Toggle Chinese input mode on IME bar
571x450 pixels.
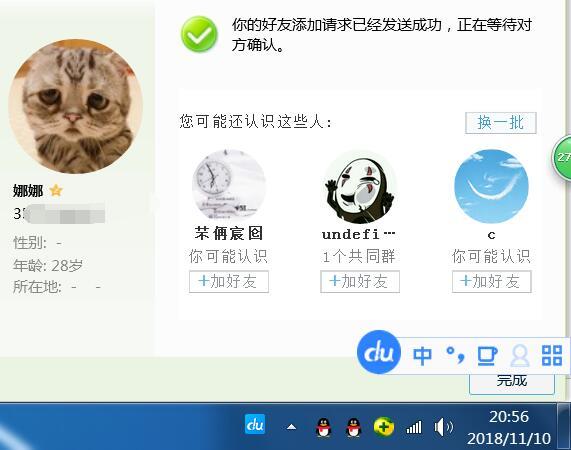(x=422, y=356)
